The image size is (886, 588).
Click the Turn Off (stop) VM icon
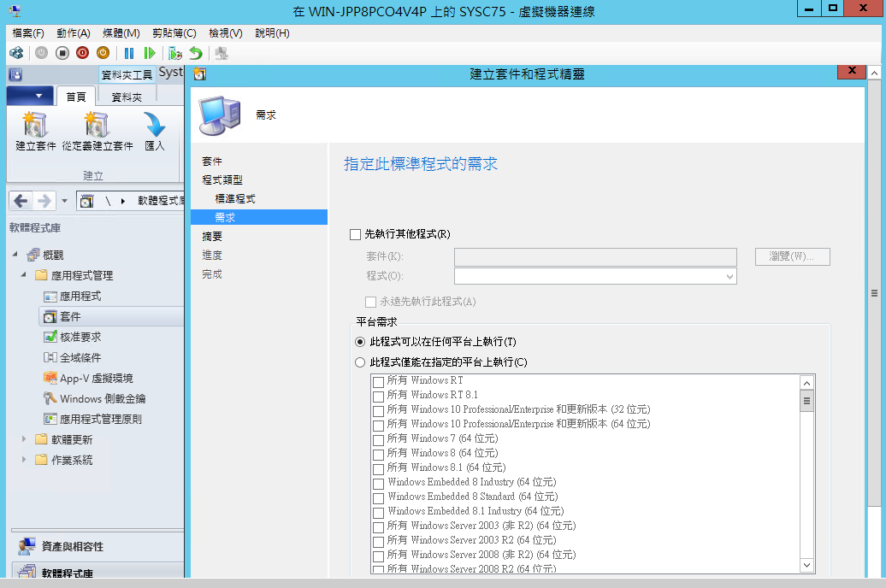pos(62,53)
